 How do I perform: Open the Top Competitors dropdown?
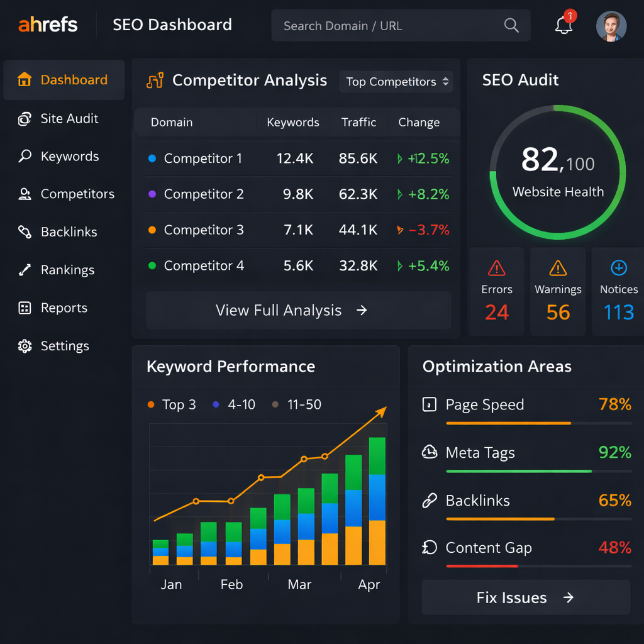pos(396,82)
